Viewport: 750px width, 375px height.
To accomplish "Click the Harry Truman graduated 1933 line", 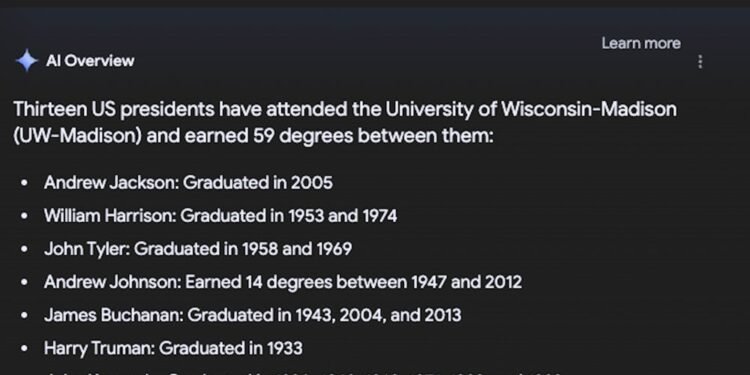I will [x=173, y=348].
